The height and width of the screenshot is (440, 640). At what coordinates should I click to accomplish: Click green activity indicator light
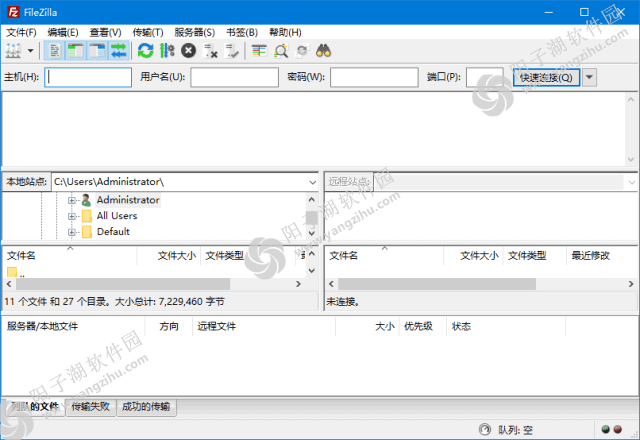(x=606, y=429)
